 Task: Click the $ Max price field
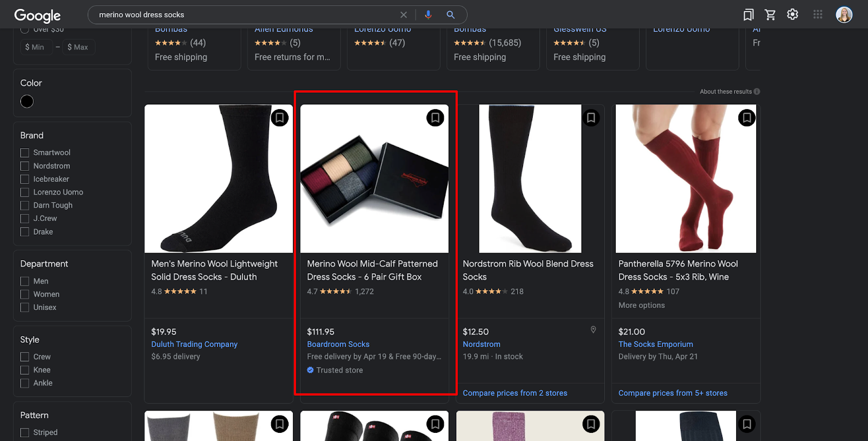[x=79, y=47]
